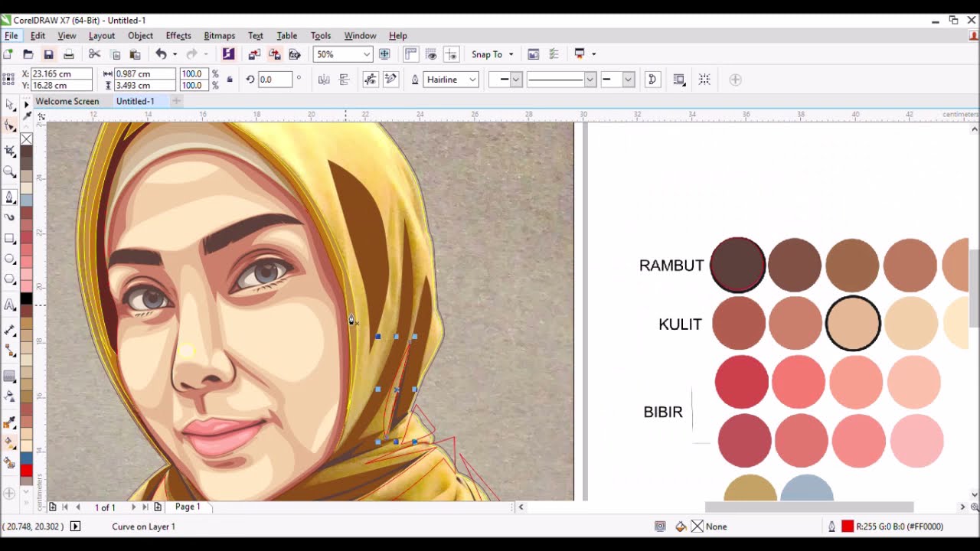
Task: Undo the last action
Action: [161, 54]
